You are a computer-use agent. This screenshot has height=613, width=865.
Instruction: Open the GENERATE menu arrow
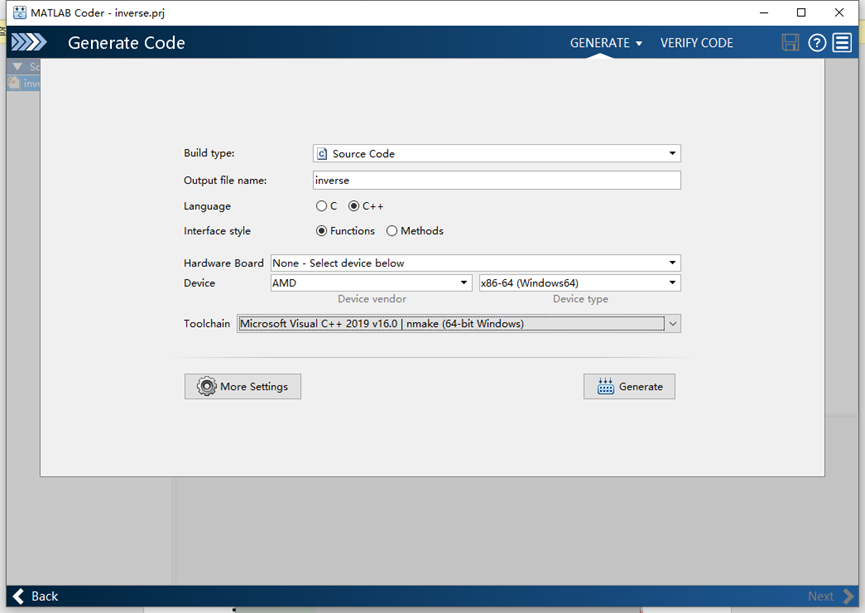click(639, 43)
